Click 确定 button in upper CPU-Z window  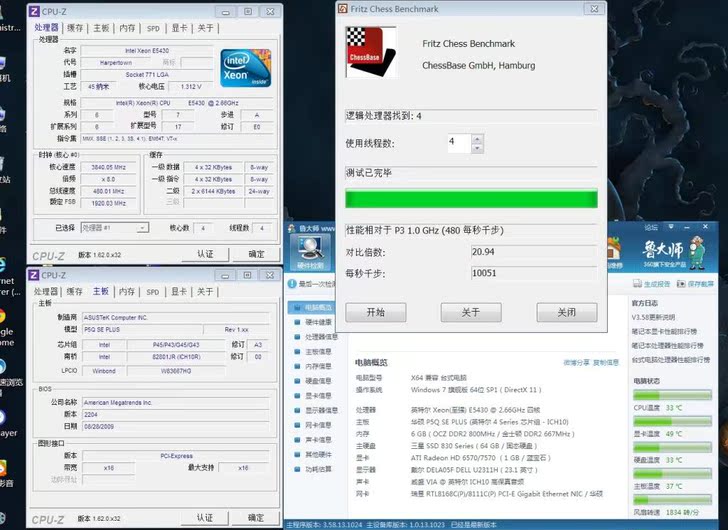pyautogui.click(x=256, y=254)
